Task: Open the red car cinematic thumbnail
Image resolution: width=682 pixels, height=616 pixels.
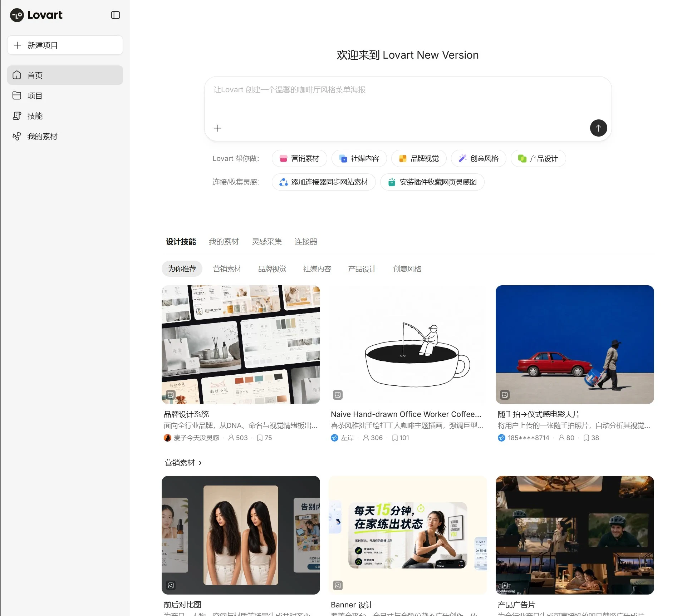Action: (x=575, y=345)
